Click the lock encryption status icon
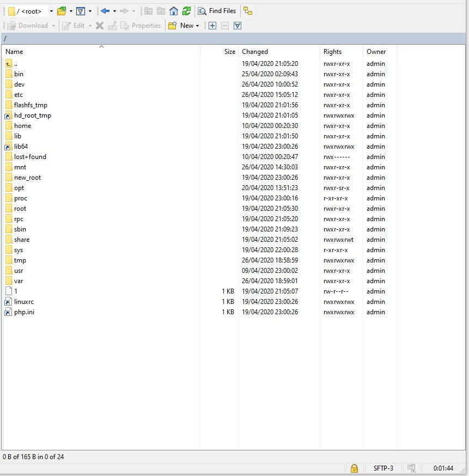The image size is (469, 476). click(354, 468)
